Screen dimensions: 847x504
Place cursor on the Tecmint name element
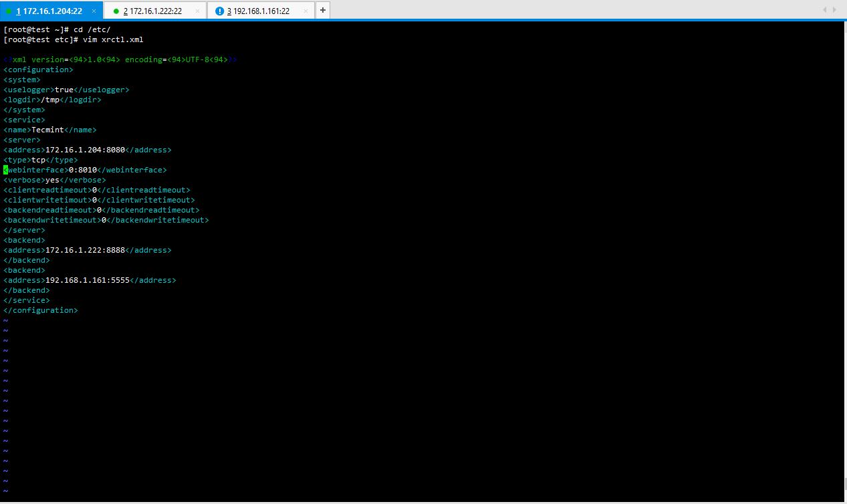click(x=47, y=129)
